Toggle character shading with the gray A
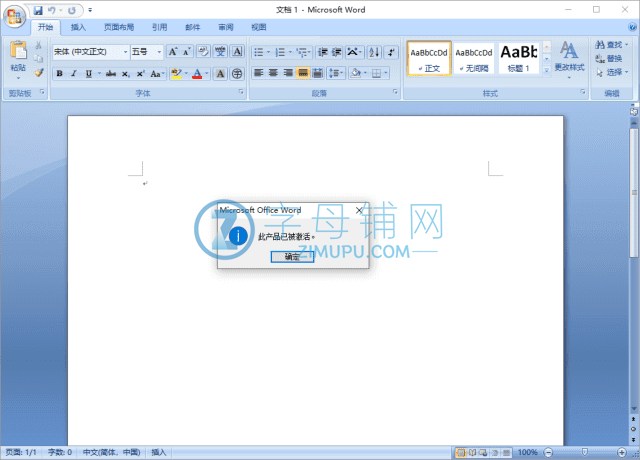Image resolution: width=640 pixels, height=460 pixels. pos(220,73)
